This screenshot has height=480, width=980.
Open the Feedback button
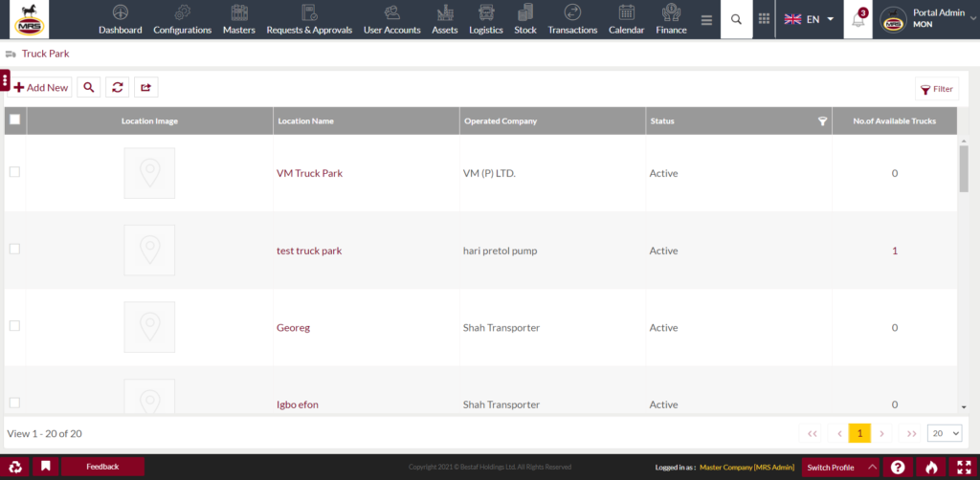[x=102, y=467]
